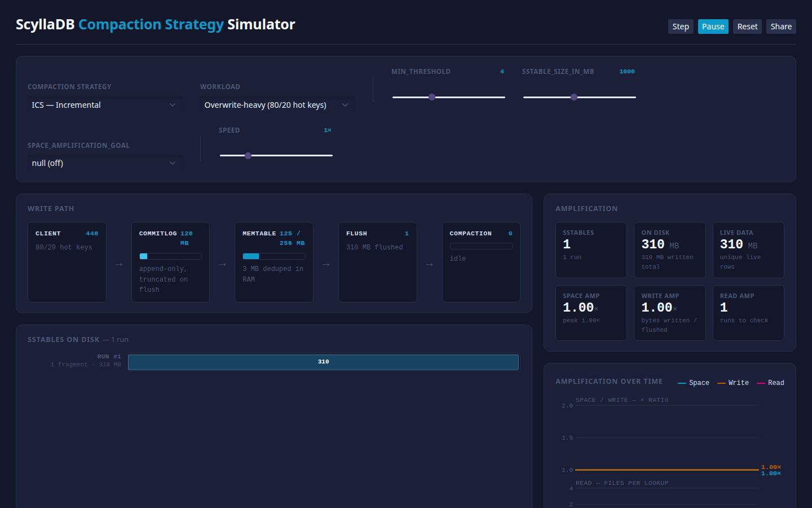Open the Share button

[x=781, y=27]
